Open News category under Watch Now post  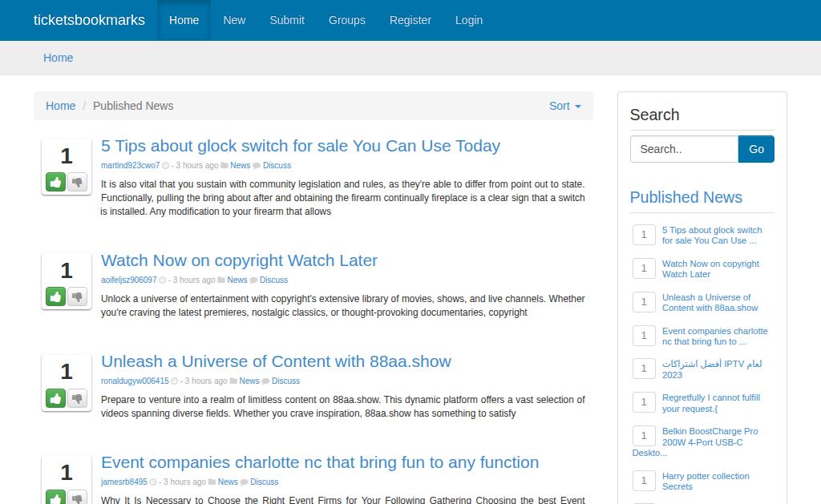coord(237,280)
